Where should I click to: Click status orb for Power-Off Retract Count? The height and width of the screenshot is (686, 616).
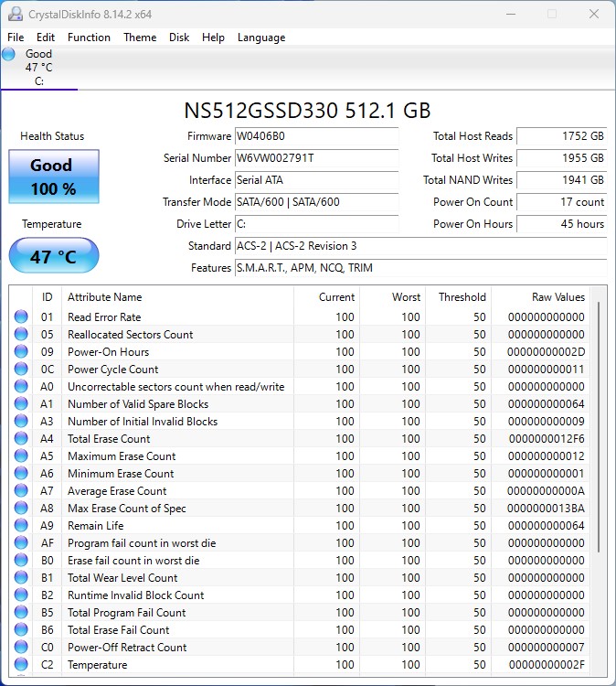coord(21,647)
